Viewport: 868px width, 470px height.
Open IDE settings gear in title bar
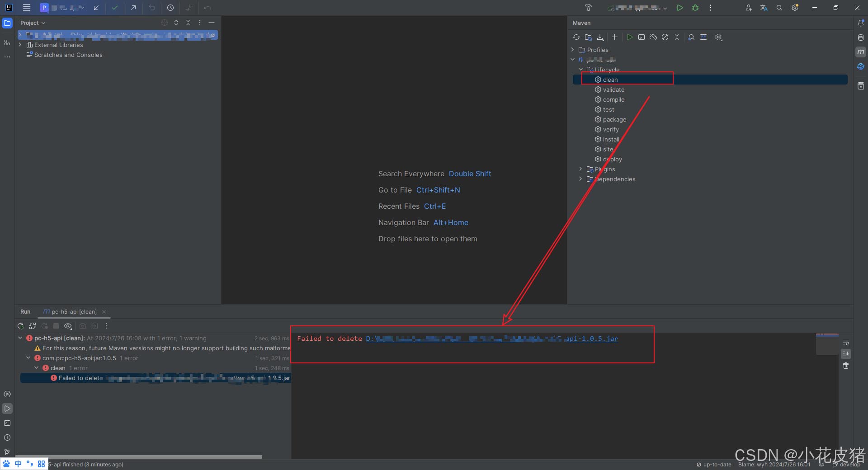pos(795,8)
